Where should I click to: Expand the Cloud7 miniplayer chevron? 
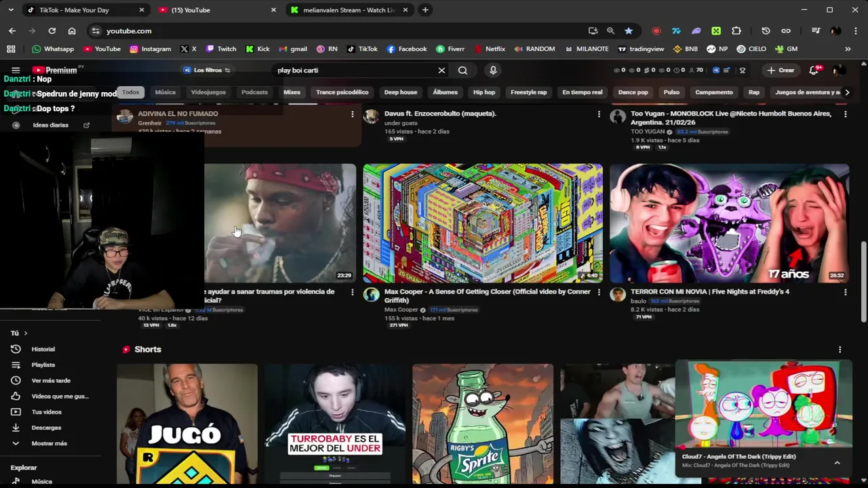click(x=837, y=462)
